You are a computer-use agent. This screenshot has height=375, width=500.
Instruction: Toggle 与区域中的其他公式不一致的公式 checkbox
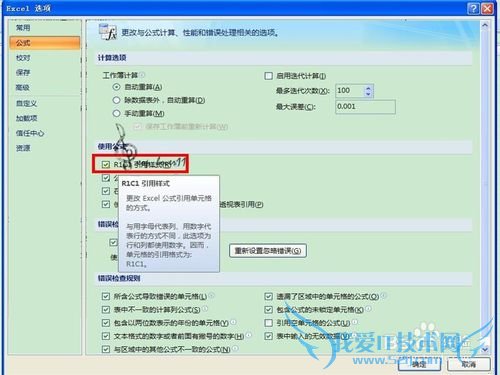click(x=106, y=349)
